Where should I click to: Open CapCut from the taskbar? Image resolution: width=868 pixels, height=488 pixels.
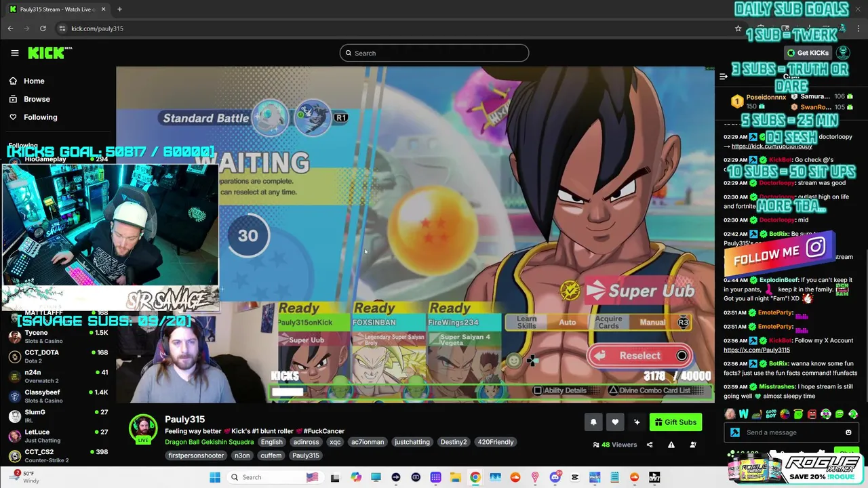click(574, 477)
